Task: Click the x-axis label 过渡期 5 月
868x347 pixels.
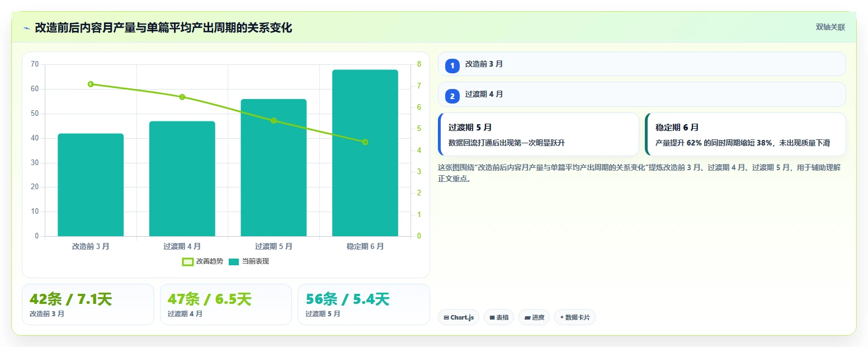Action: coord(273,246)
